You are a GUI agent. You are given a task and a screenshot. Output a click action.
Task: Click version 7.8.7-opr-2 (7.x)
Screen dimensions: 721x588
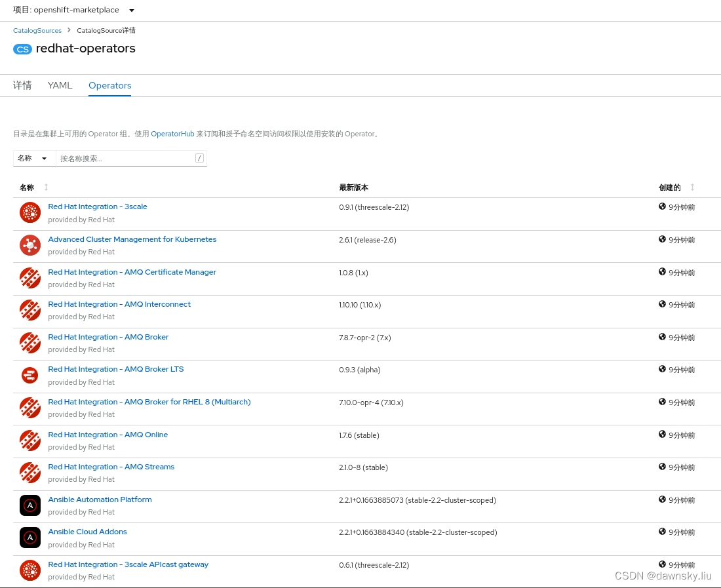pyautogui.click(x=364, y=338)
